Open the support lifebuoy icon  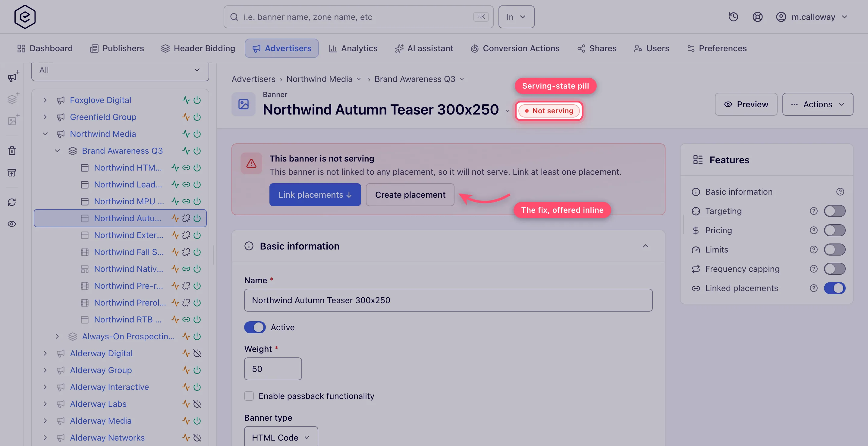(757, 17)
